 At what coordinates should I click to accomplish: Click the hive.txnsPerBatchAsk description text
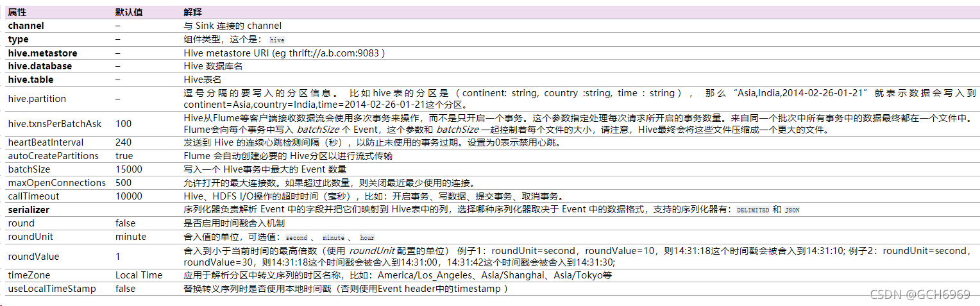coord(580,123)
